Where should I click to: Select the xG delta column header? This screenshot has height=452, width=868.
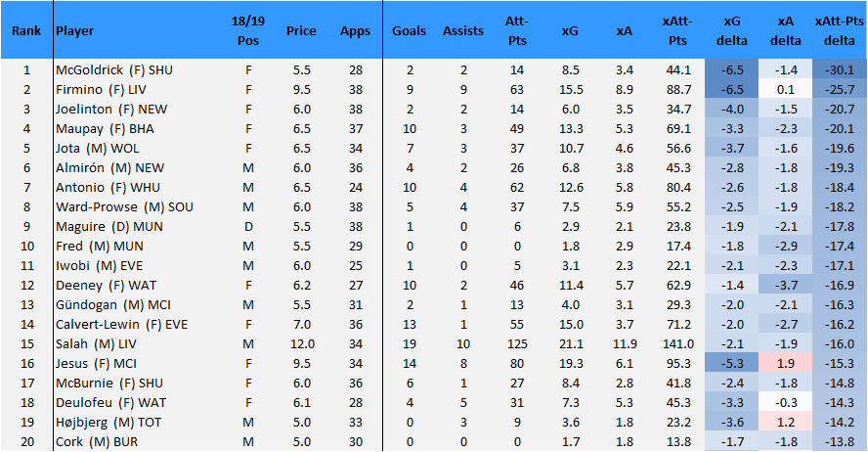coord(732,31)
